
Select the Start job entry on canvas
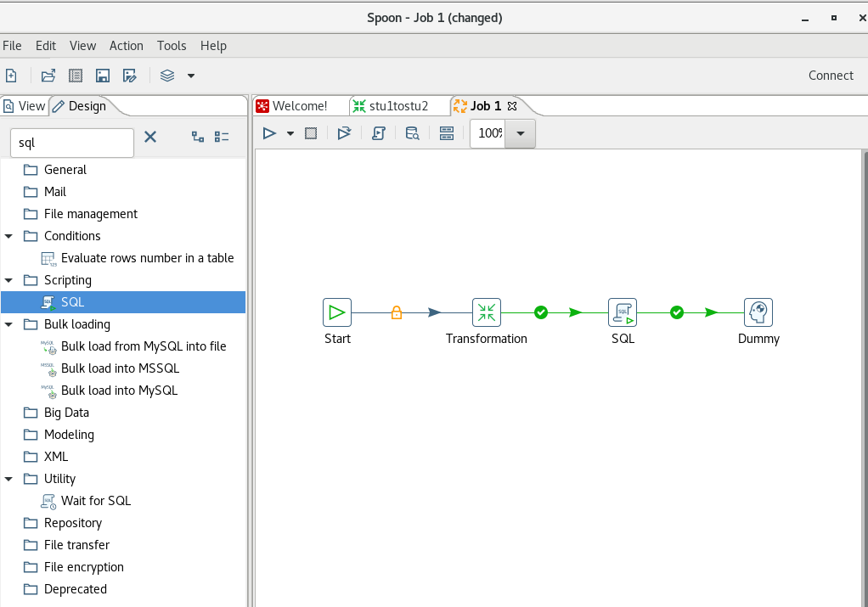pos(337,312)
